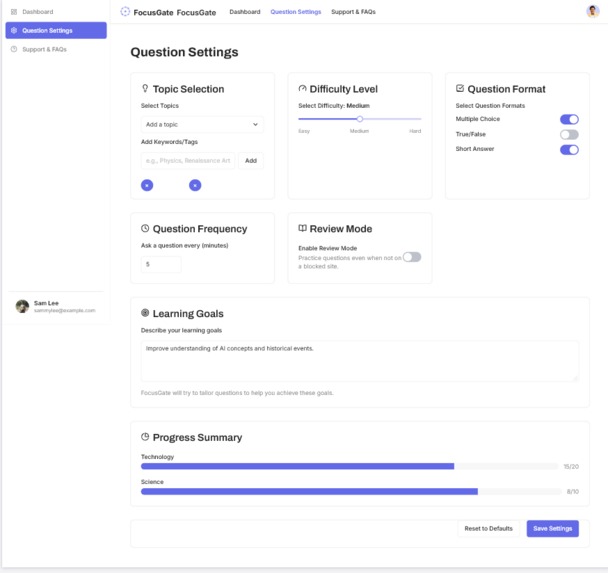
Task: Click the 'Hard' label under the slider
Action: (415, 131)
